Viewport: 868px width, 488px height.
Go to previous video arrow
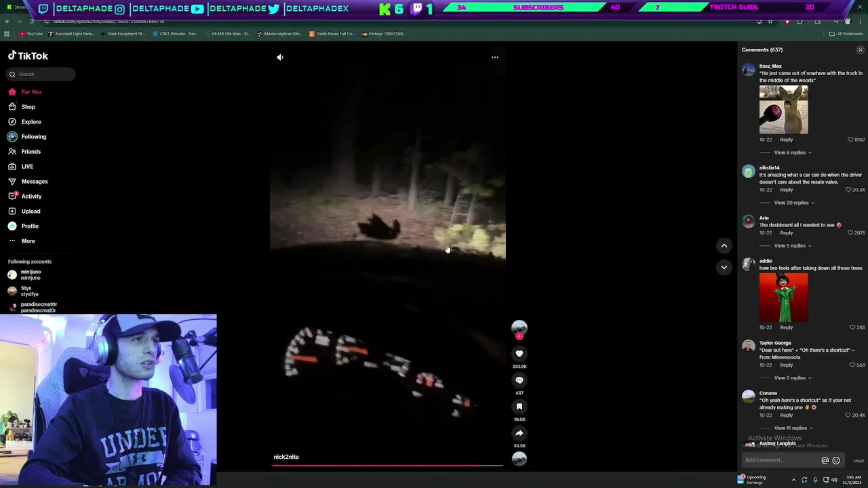(724, 245)
